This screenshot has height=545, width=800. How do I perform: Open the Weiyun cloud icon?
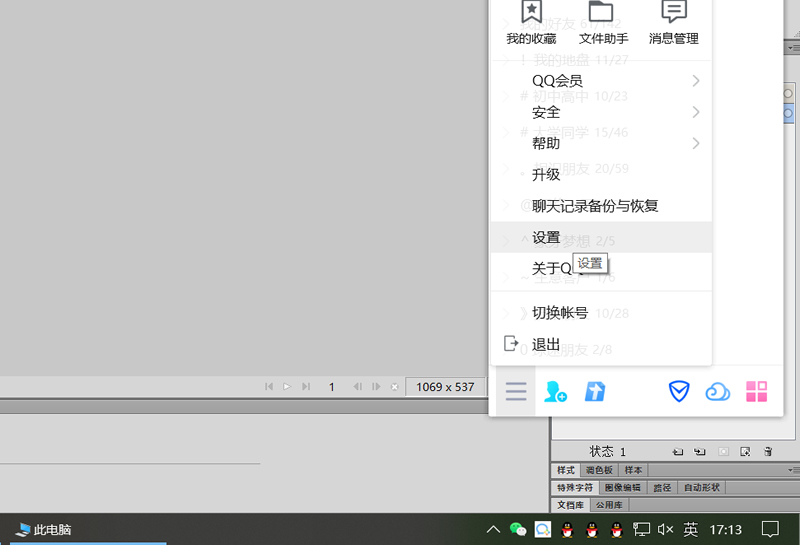tap(717, 392)
